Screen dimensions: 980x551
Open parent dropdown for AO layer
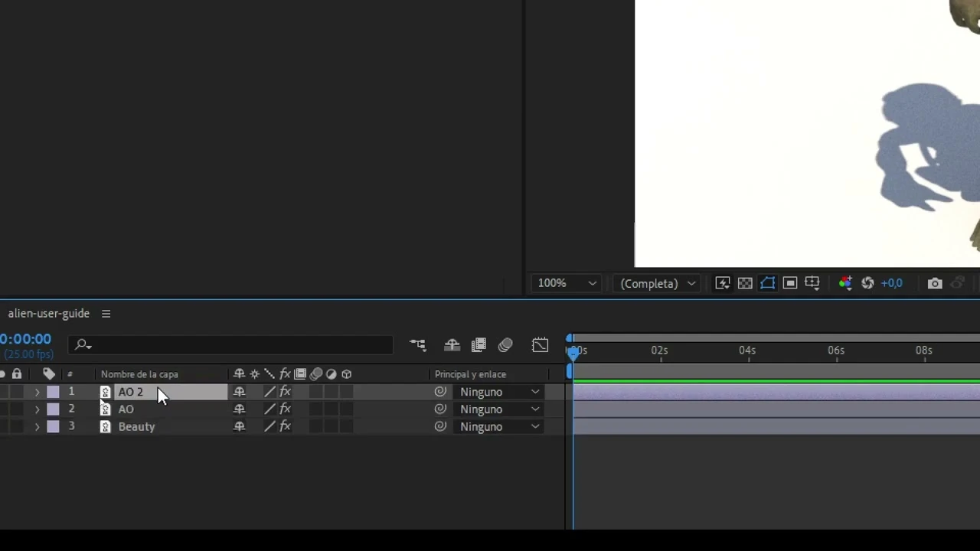coord(500,409)
